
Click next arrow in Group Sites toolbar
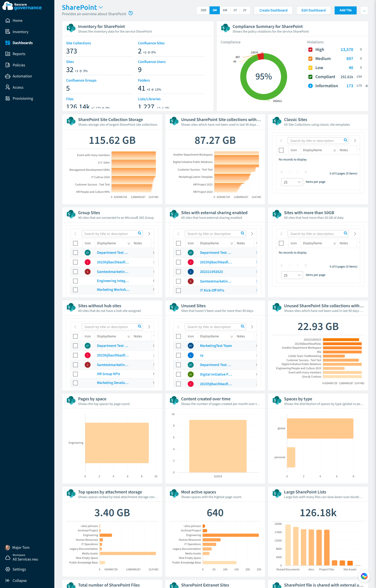pyautogui.click(x=149, y=234)
